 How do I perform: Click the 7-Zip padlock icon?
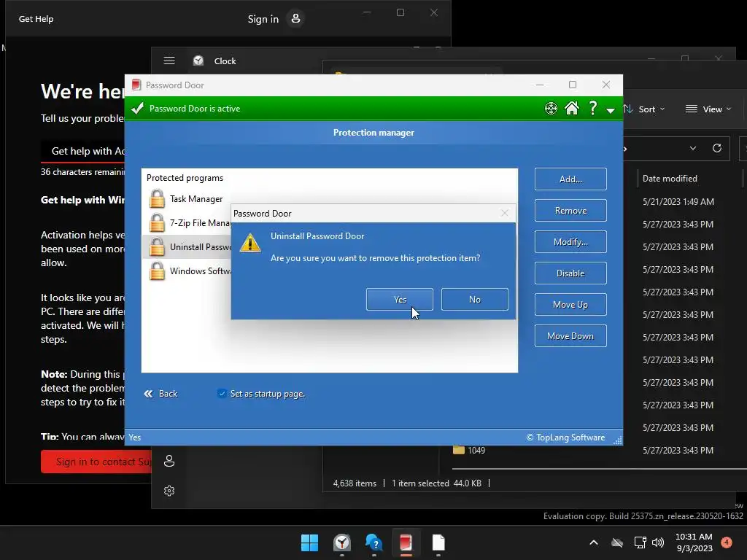point(156,222)
